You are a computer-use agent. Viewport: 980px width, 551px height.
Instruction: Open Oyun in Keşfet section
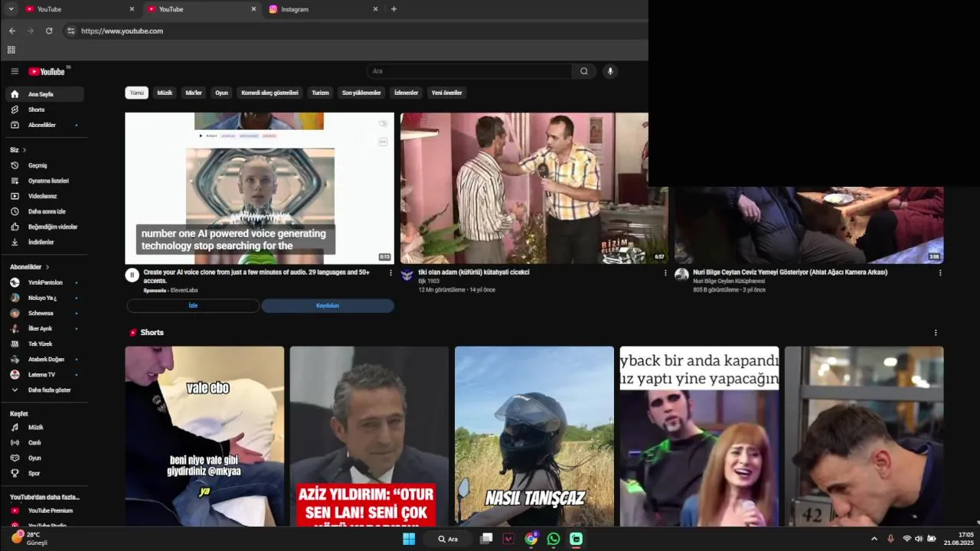[44, 458]
